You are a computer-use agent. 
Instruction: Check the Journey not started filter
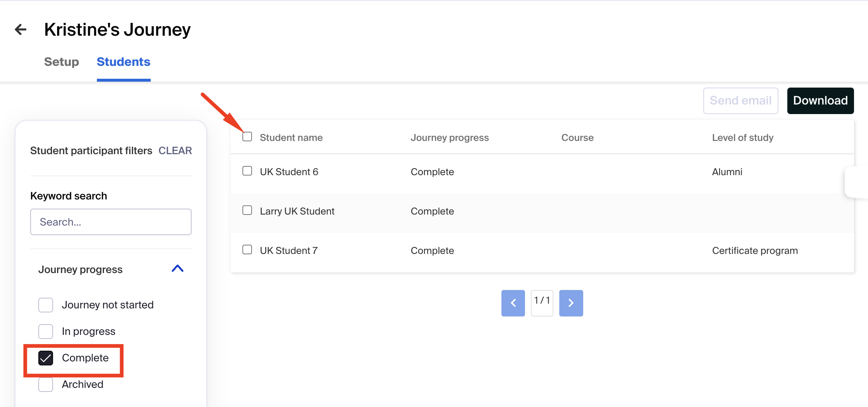[46, 305]
